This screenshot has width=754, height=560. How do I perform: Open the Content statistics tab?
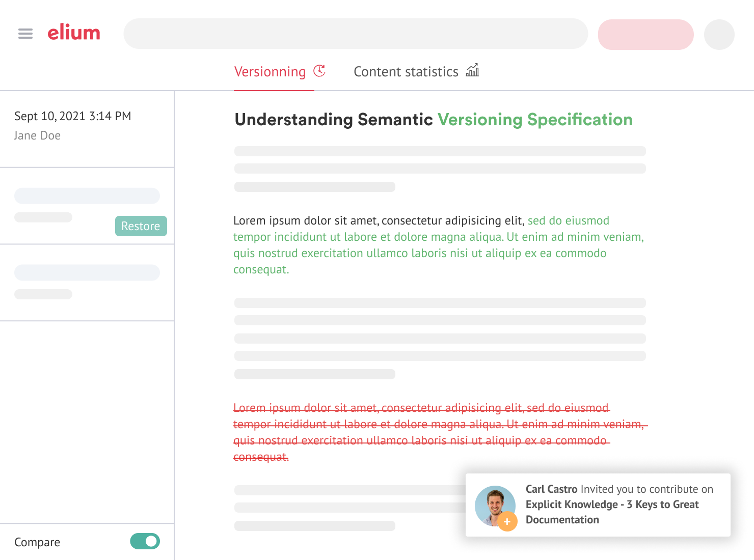click(406, 72)
